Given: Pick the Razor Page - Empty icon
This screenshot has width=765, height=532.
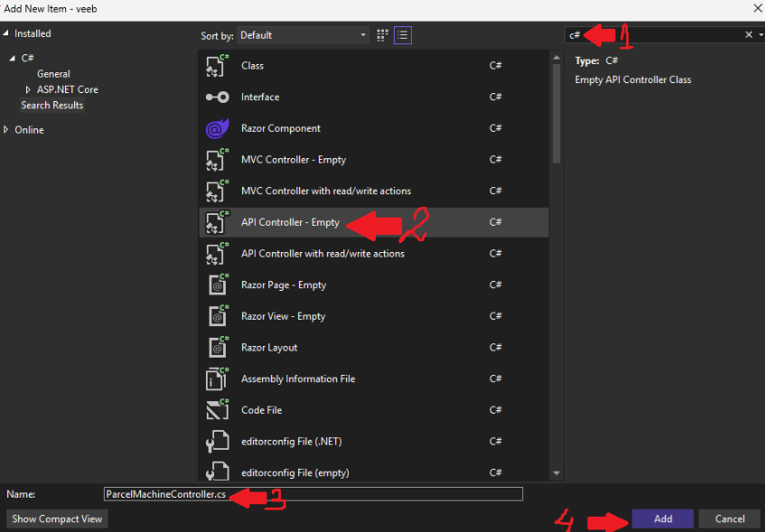Looking at the screenshot, I should coord(217,285).
